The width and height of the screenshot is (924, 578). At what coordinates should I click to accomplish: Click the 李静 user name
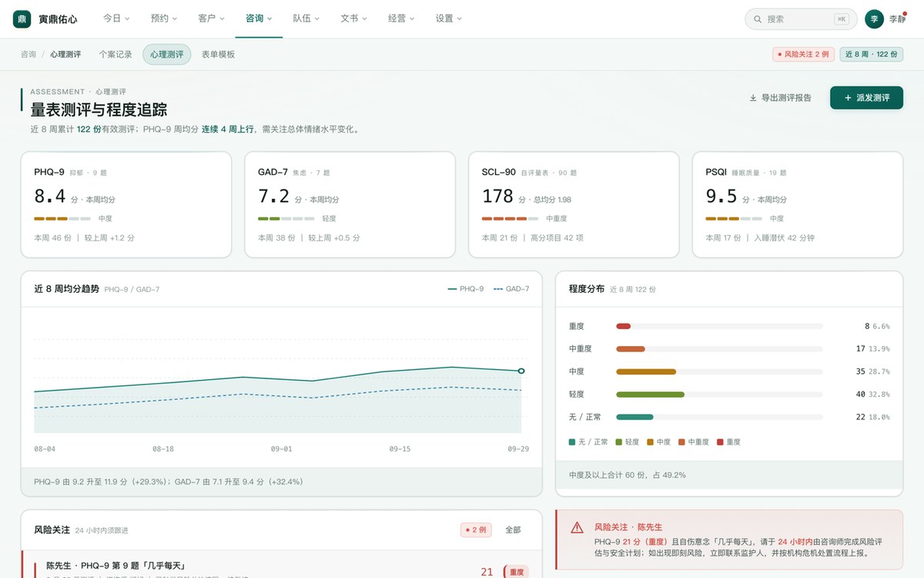(x=897, y=19)
